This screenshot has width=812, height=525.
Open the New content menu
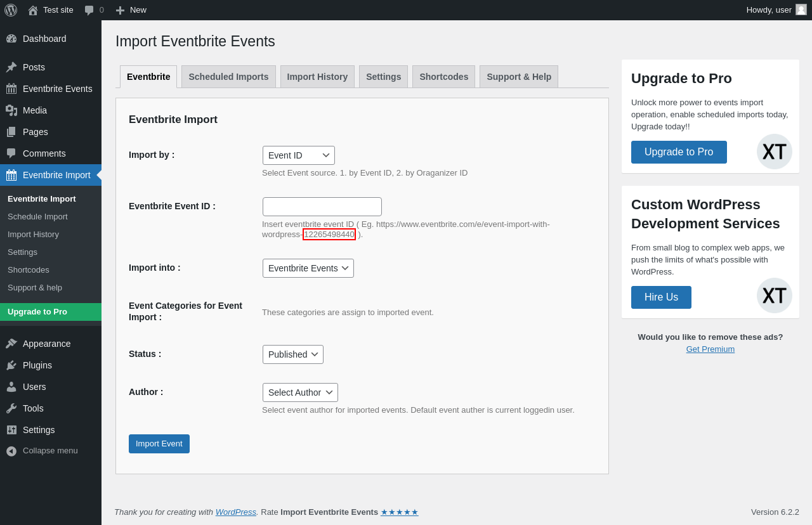[x=131, y=10]
